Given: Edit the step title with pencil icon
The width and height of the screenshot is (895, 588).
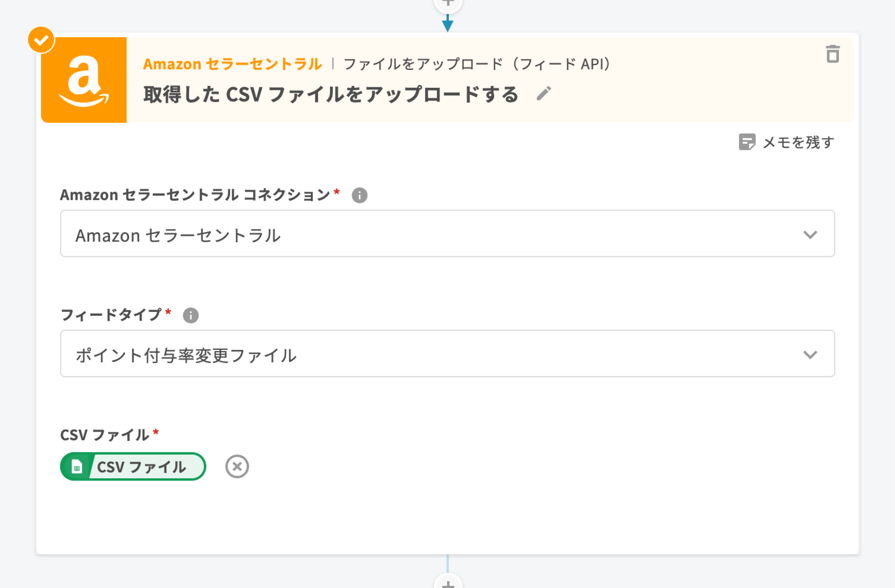Looking at the screenshot, I should [x=544, y=94].
